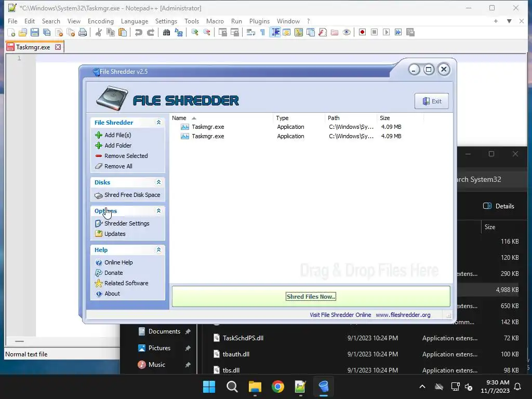Click the www.fileshredder.org link
Image resolution: width=532 pixels, height=399 pixels.
[403, 315]
